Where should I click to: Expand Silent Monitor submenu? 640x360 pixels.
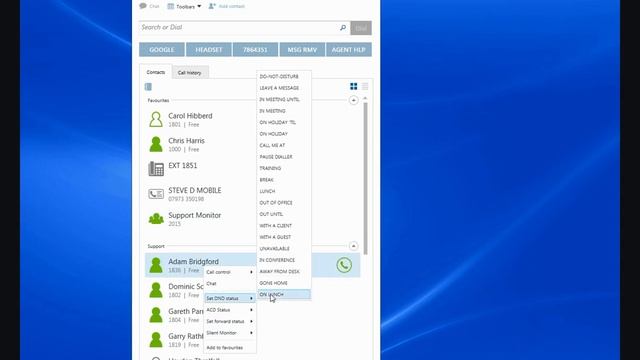pyautogui.click(x=230, y=333)
